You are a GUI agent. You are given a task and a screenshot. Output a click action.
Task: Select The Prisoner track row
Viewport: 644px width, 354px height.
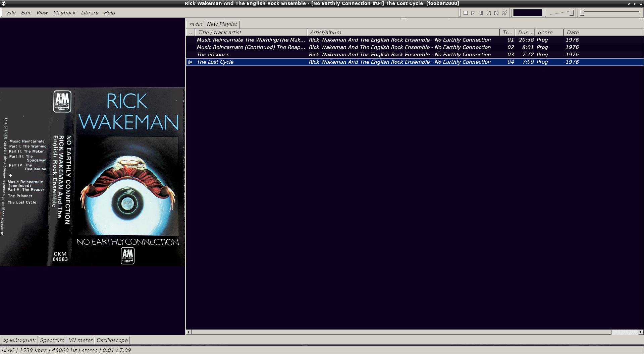tap(415, 55)
